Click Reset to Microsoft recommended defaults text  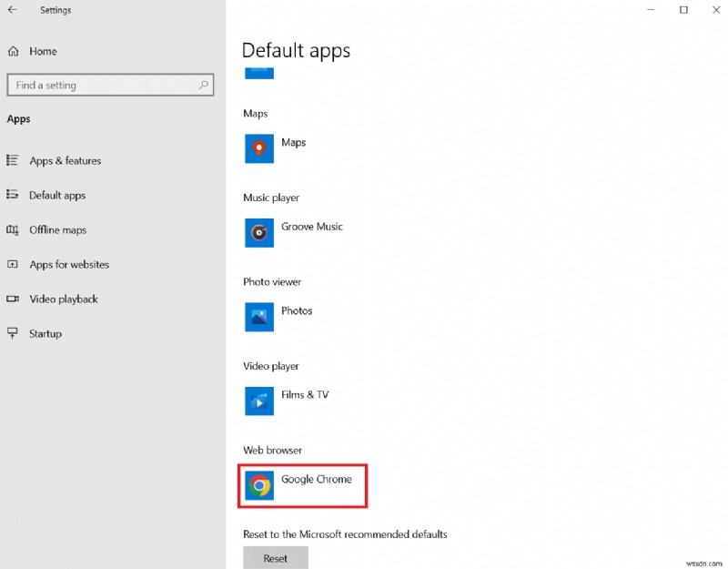click(345, 534)
